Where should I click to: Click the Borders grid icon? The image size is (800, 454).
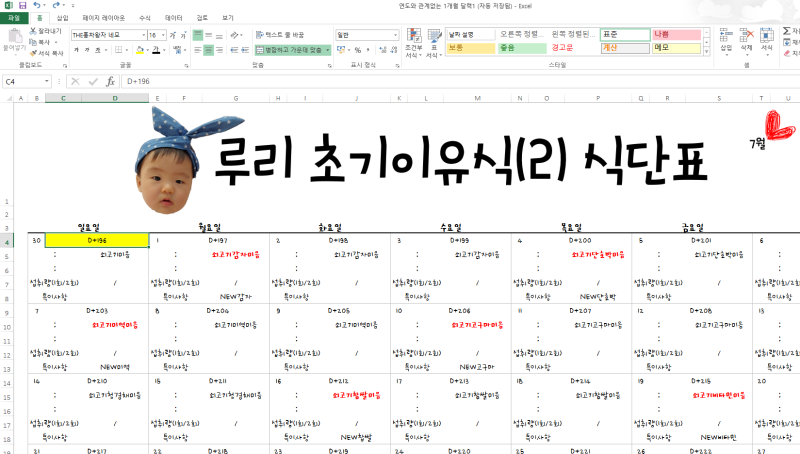[x=118, y=50]
